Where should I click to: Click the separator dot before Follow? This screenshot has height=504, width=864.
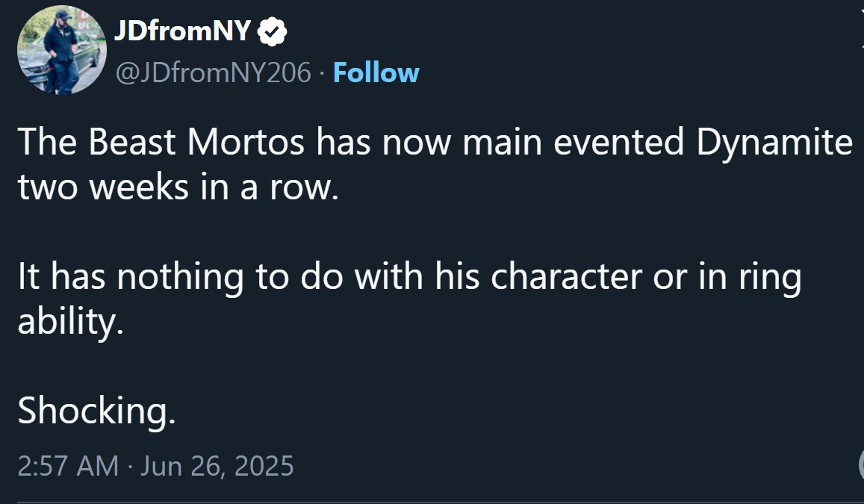click(x=322, y=74)
